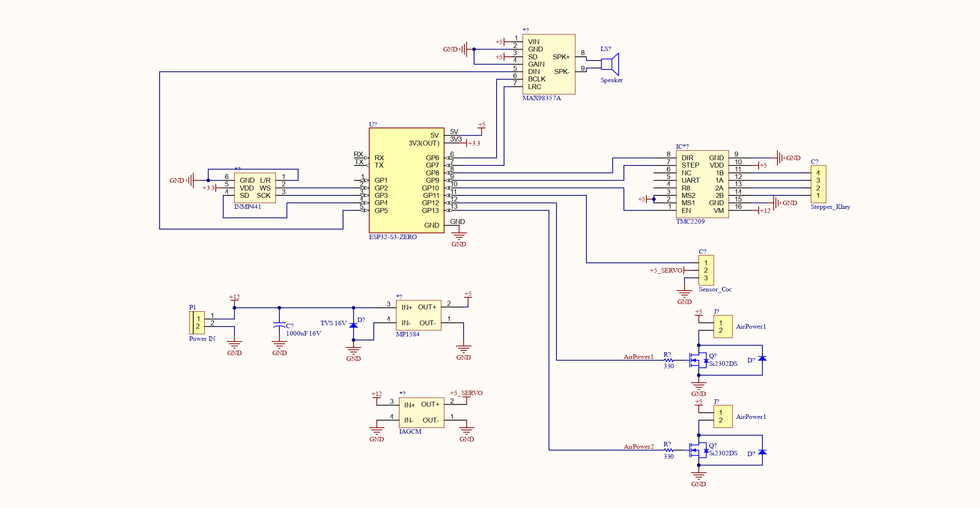Click the 3V3(OUT) pin name on ESP32

tap(424, 143)
